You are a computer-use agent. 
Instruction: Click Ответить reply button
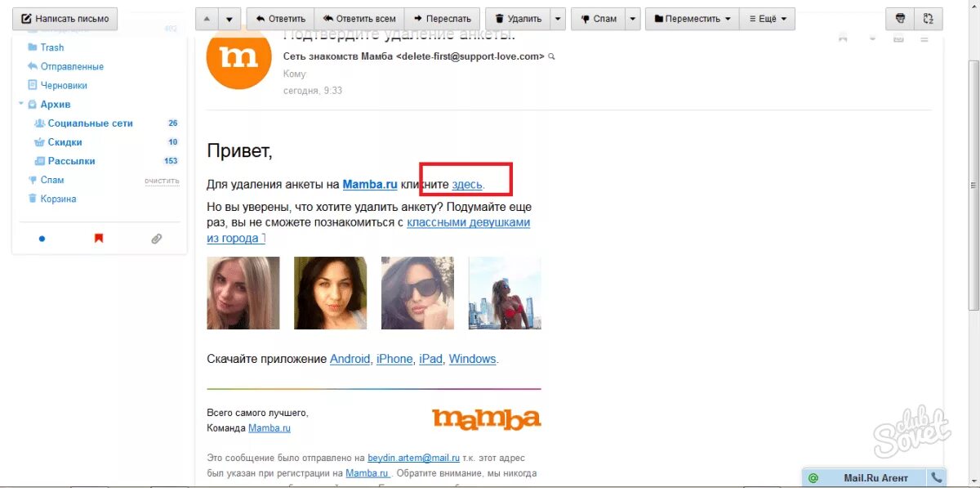click(280, 18)
